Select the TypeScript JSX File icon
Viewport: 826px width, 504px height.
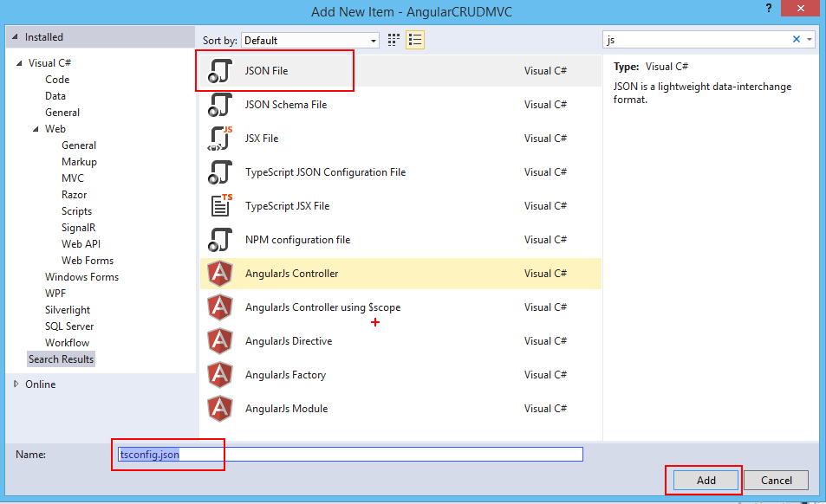click(x=220, y=205)
